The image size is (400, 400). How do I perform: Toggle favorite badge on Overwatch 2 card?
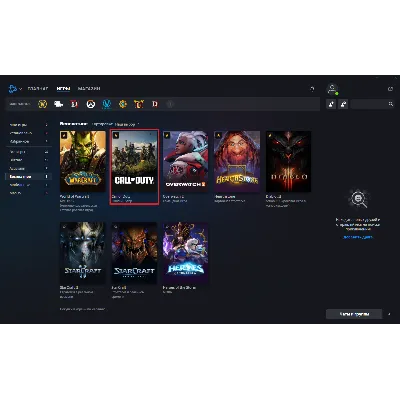pos(167,135)
